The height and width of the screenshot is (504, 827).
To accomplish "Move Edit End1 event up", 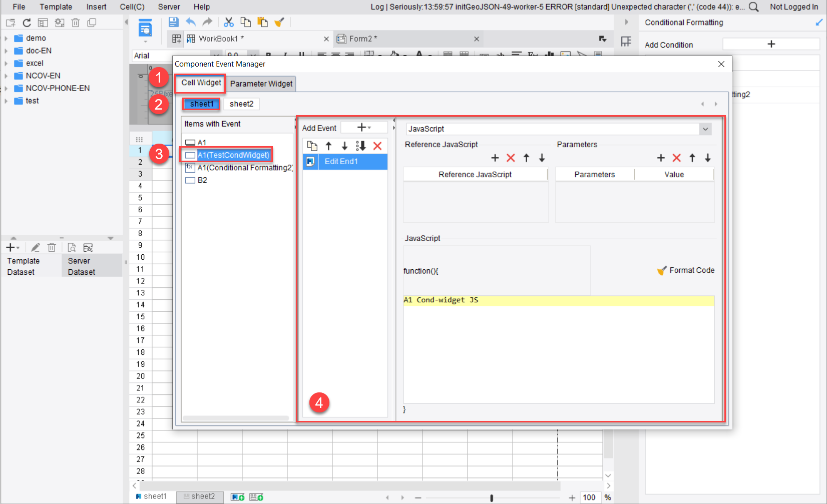I will click(x=328, y=146).
